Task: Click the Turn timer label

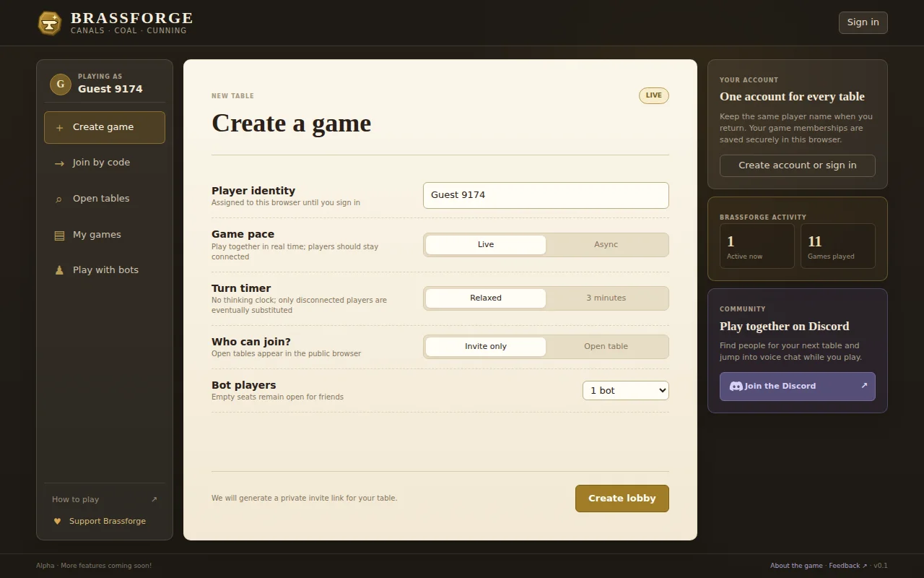Action: pos(241,288)
